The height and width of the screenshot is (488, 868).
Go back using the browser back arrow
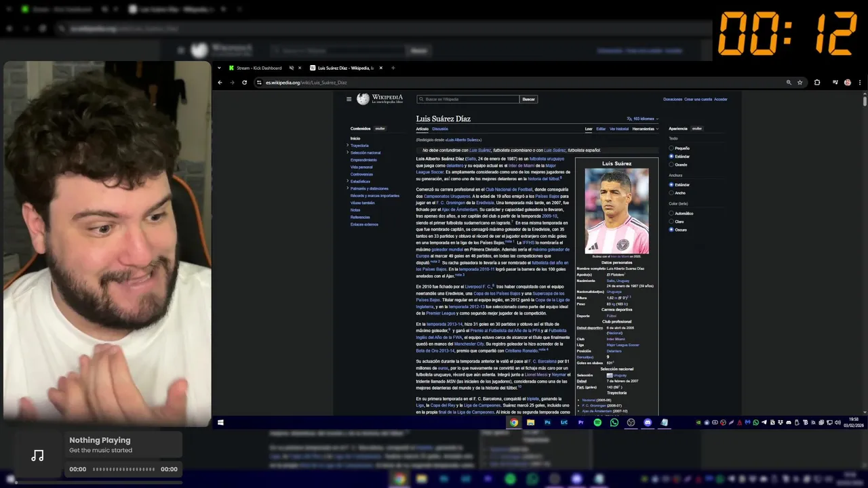coord(220,83)
